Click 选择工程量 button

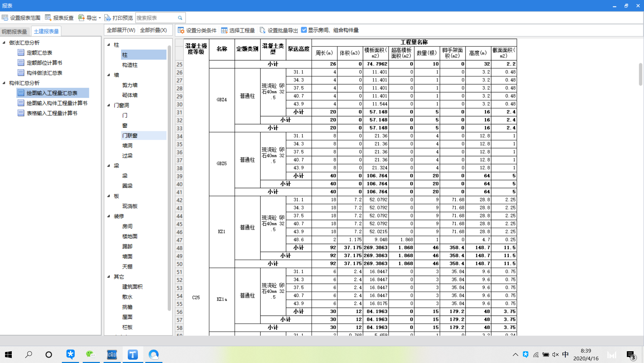tap(238, 30)
